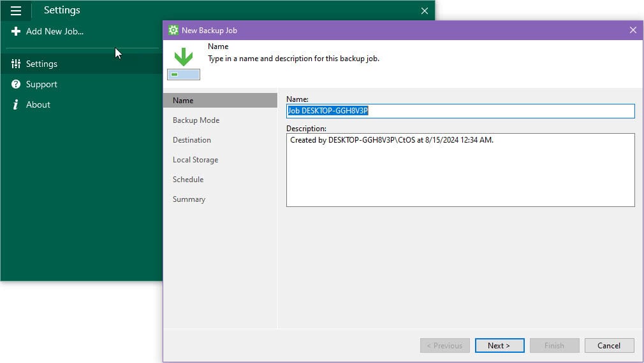Go to the Summary step

coord(189,199)
